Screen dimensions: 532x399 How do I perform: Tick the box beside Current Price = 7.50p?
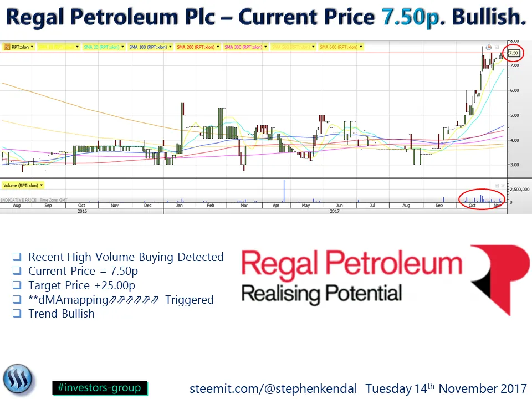[x=17, y=270]
